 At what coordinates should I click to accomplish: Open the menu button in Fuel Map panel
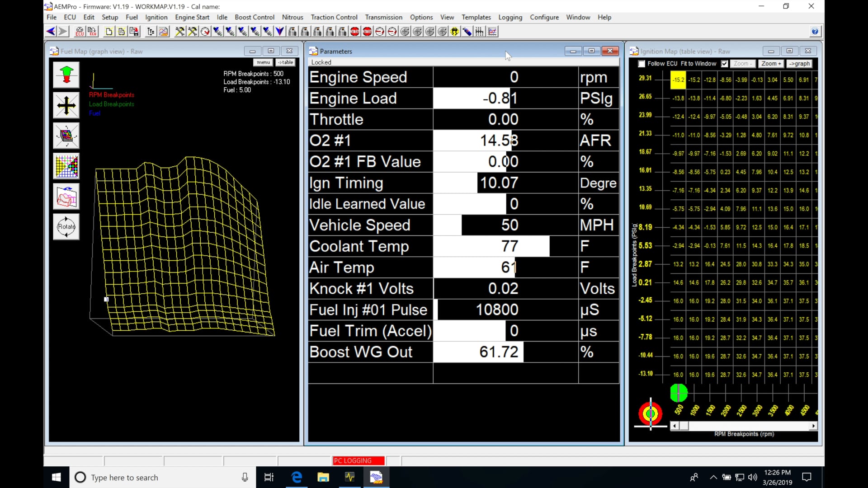point(263,62)
